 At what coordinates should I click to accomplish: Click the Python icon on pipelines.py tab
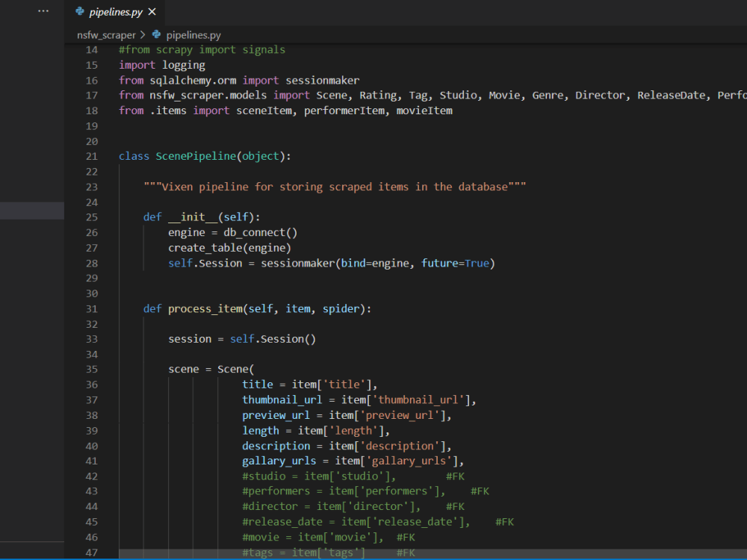click(80, 11)
